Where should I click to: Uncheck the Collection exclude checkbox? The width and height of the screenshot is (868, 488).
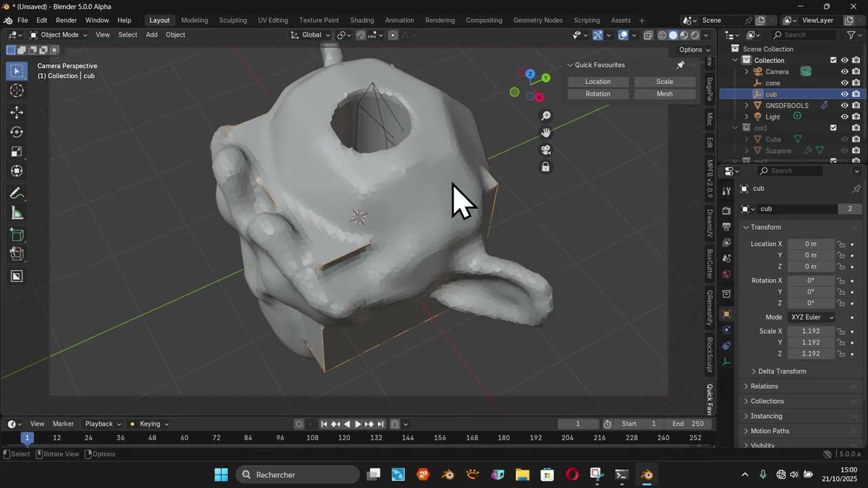point(833,60)
